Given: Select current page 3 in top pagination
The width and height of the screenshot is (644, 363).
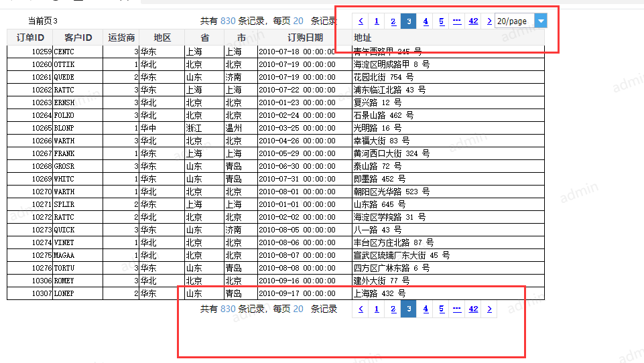Looking at the screenshot, I should 409,21.
